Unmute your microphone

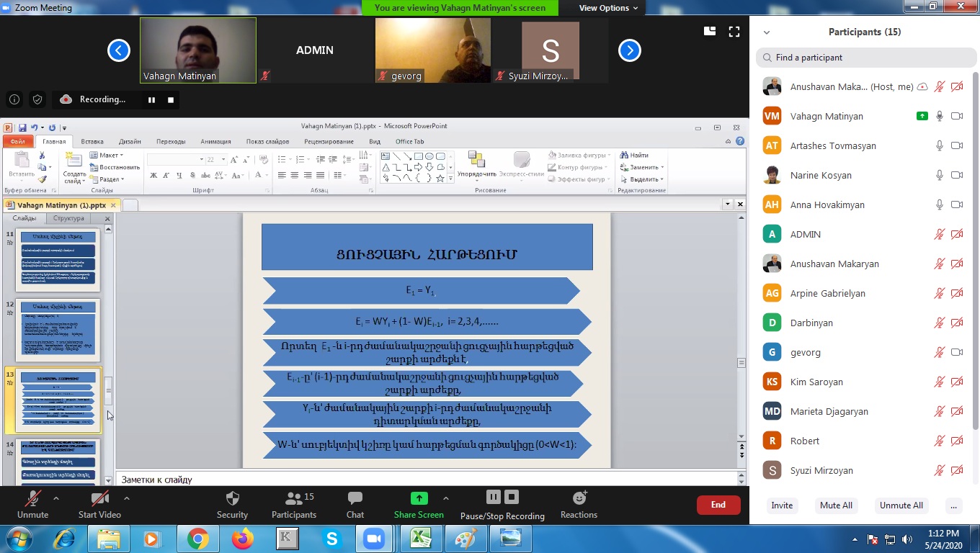click(32, 498)
